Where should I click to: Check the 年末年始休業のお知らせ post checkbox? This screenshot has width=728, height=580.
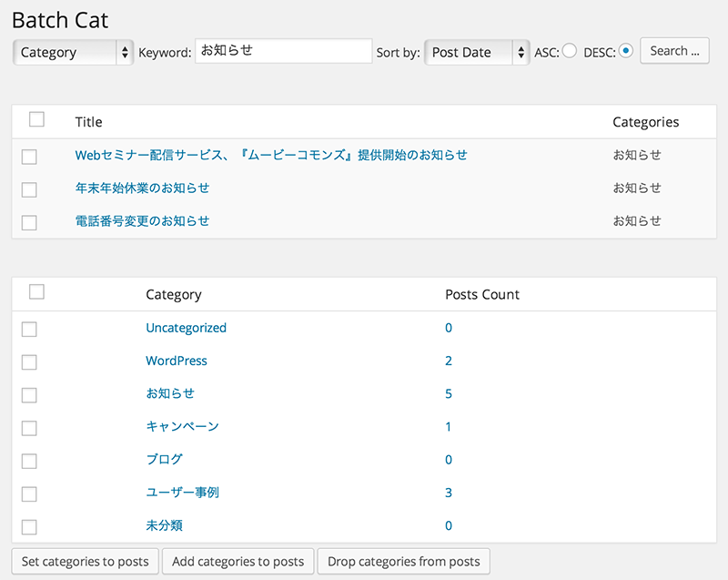[29, 189]
